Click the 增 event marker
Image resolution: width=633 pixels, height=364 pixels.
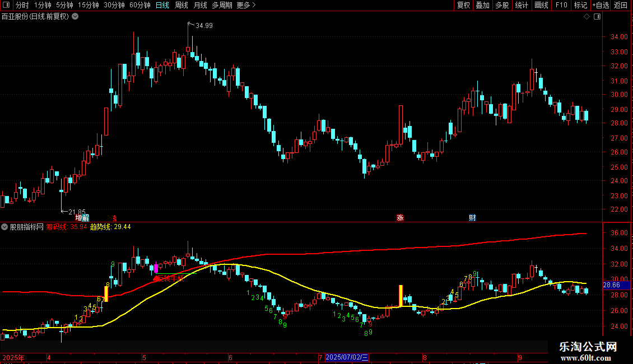79,218
